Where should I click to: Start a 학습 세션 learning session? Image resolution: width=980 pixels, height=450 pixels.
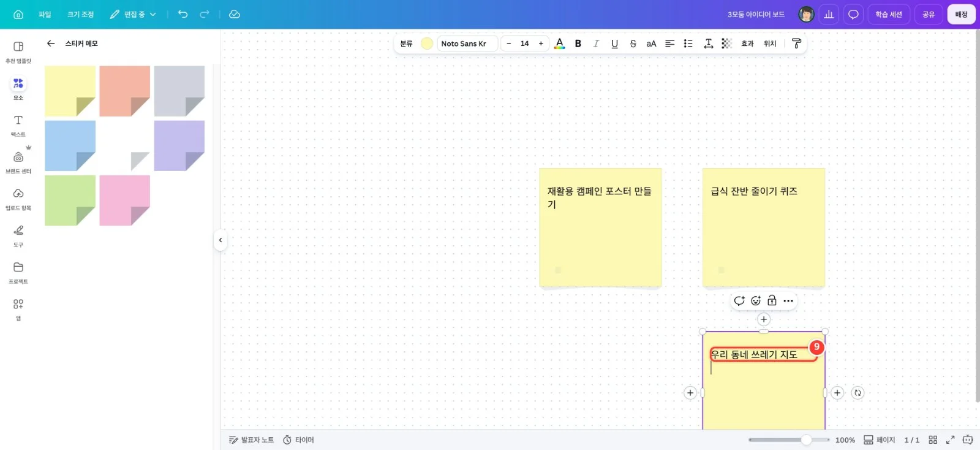888,14
